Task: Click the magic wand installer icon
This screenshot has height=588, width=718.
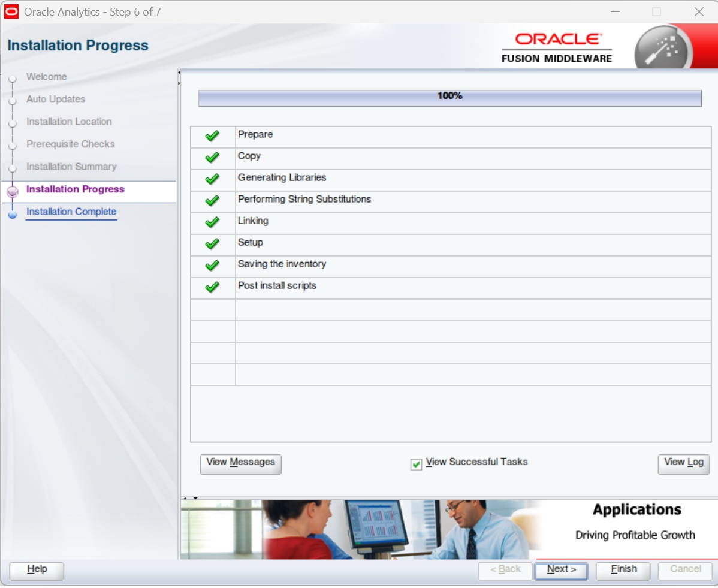Action: point(663,48)
